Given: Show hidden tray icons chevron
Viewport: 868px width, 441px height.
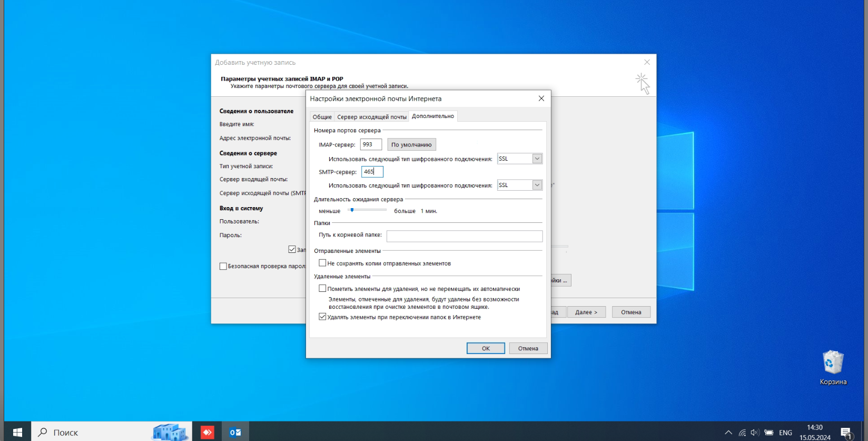Looking at the screenshot, I should point(728,433).
